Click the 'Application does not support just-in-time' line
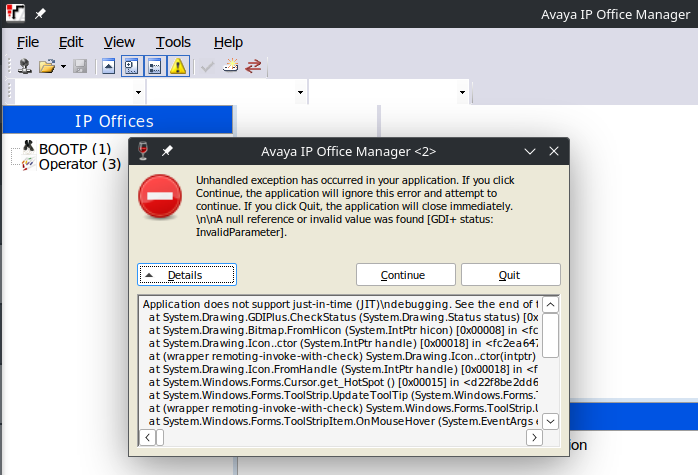 [x=340, y=304]
